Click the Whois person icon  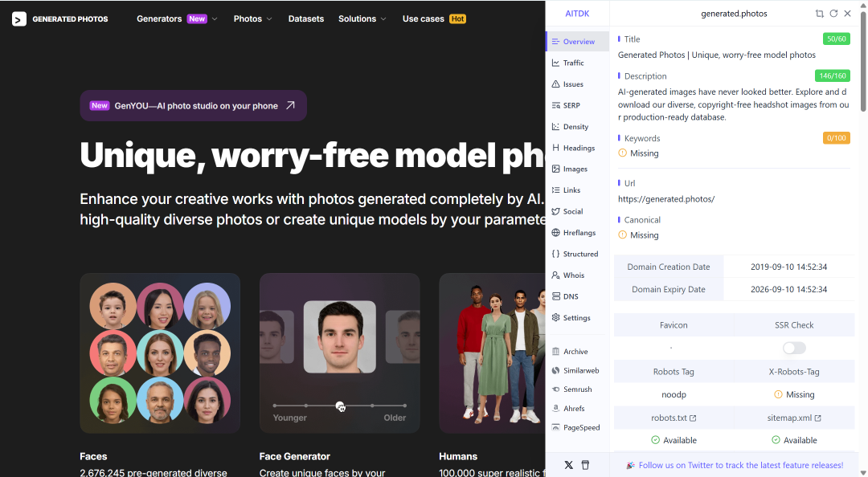point(556,275)
